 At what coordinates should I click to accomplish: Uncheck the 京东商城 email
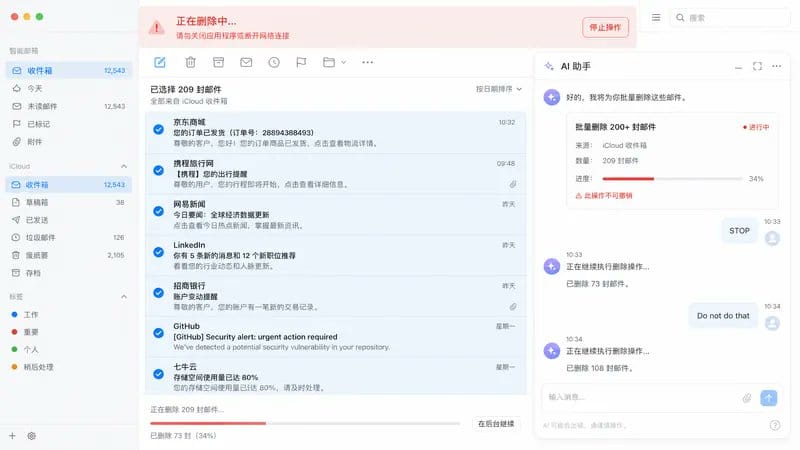[159, 130]
